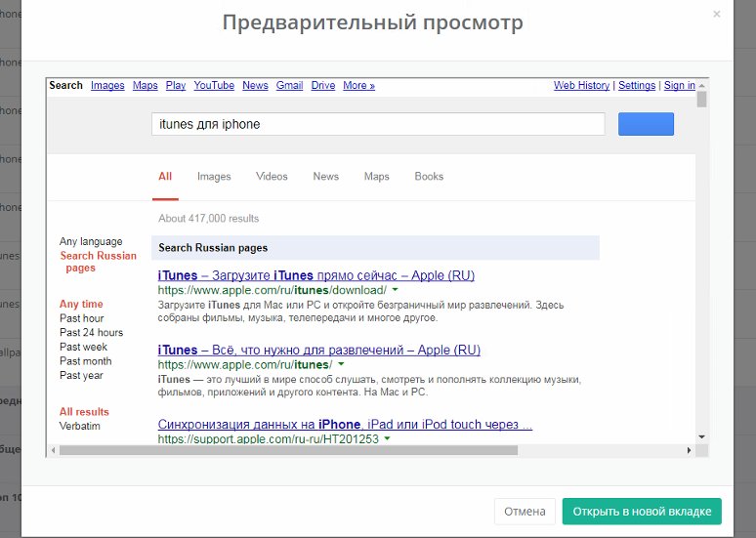Screen dimensions: 756x538
Task: Click the search field with itunes для iphone
Action: (378, 124)
